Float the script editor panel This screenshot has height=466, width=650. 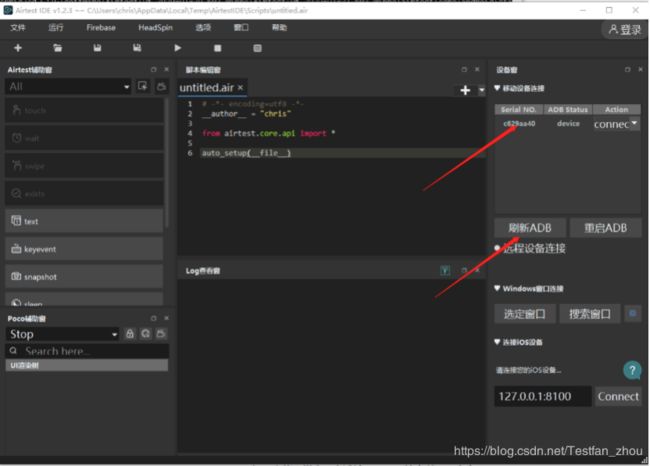464,70
